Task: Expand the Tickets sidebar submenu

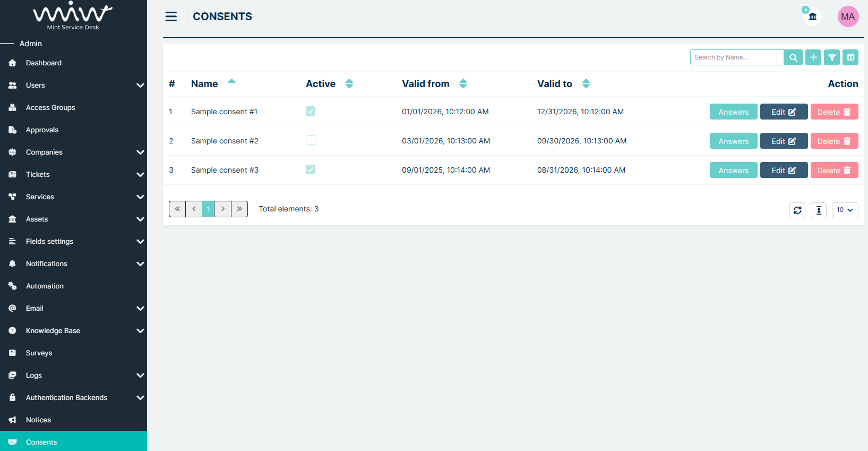Action: (x=140, y=174)
